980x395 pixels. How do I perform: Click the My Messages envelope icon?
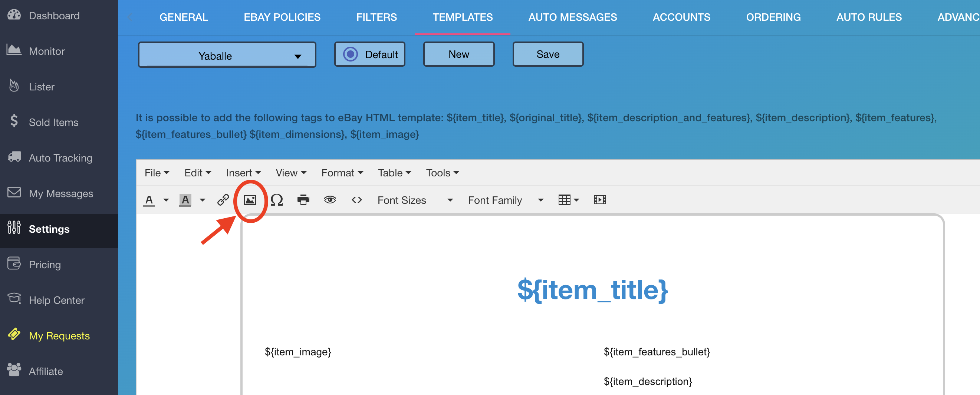point(14,192)
